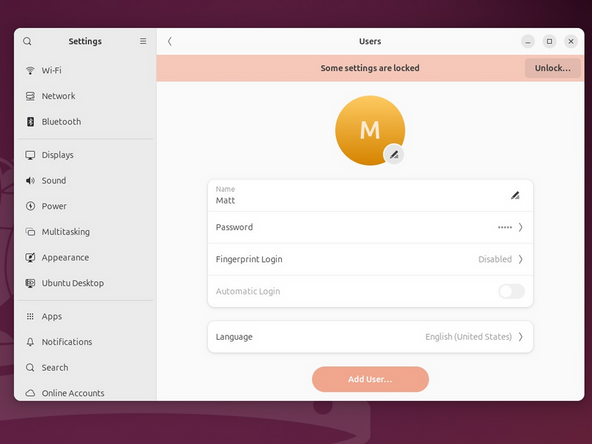Minimize the Settings window
The image size is (592, 444).
pyautogui.click(x=528, y=41)
